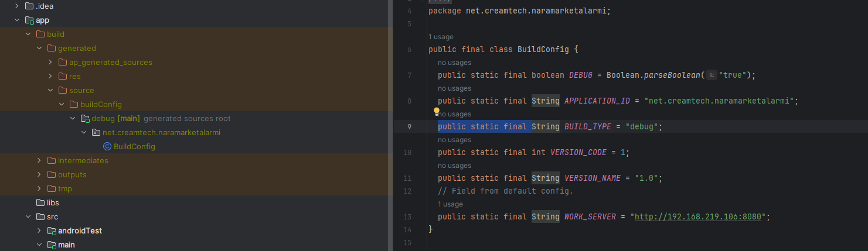Expand the intermediates folder chevron
868x251 pixels.
[39, 160]
